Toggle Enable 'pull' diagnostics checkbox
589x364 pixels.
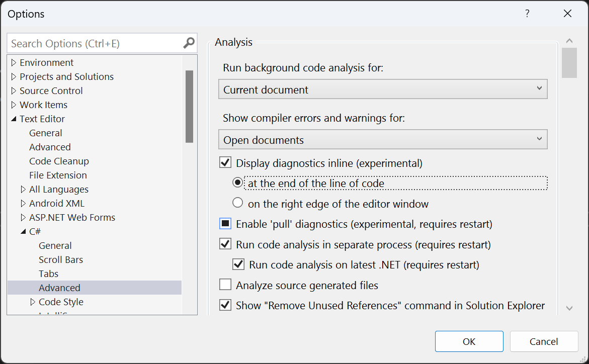pos(225,223)
